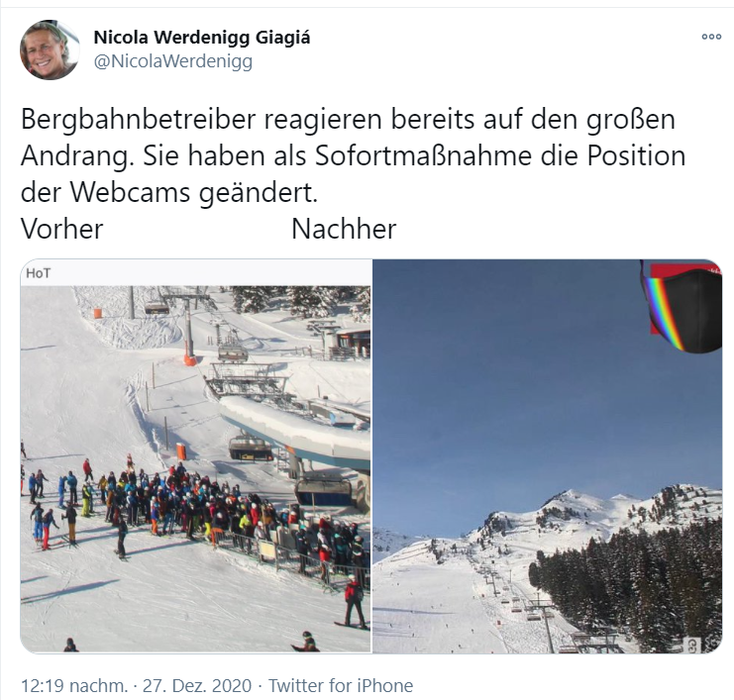
Task: Click the small icon in right photo's bottom corner
Action: pyautogui.click(x=692, y=645)
